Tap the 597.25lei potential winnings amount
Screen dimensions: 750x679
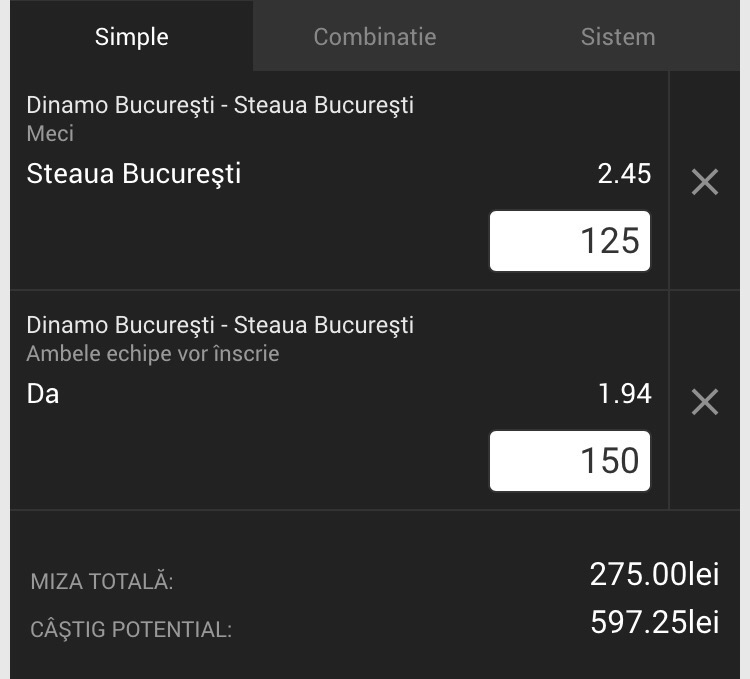[x=655, y=622]
